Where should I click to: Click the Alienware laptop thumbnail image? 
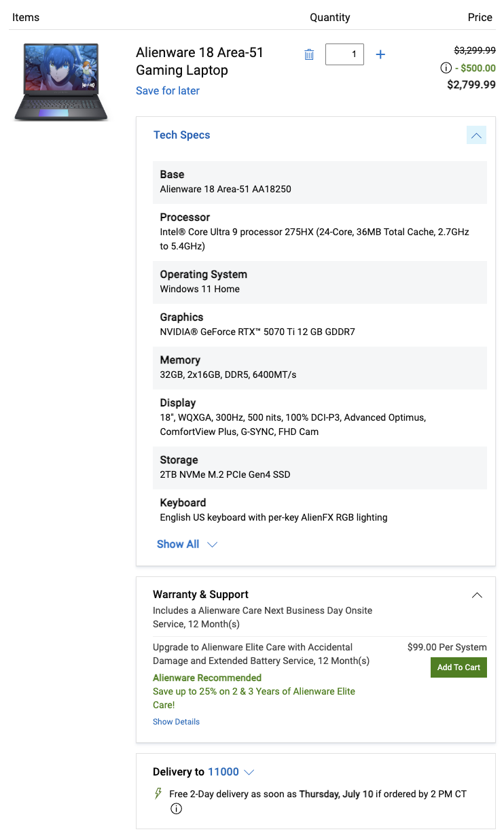pyautogui.click(x=61, y=82)
